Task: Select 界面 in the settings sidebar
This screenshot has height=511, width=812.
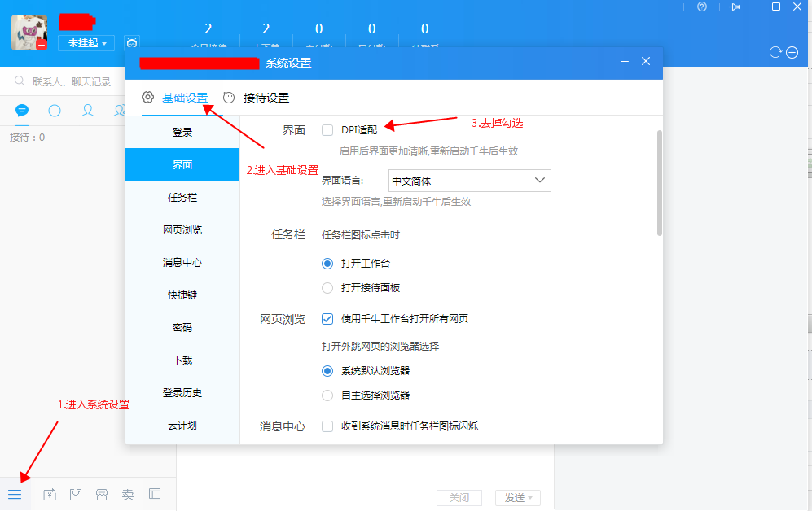Action: (182, 164)
